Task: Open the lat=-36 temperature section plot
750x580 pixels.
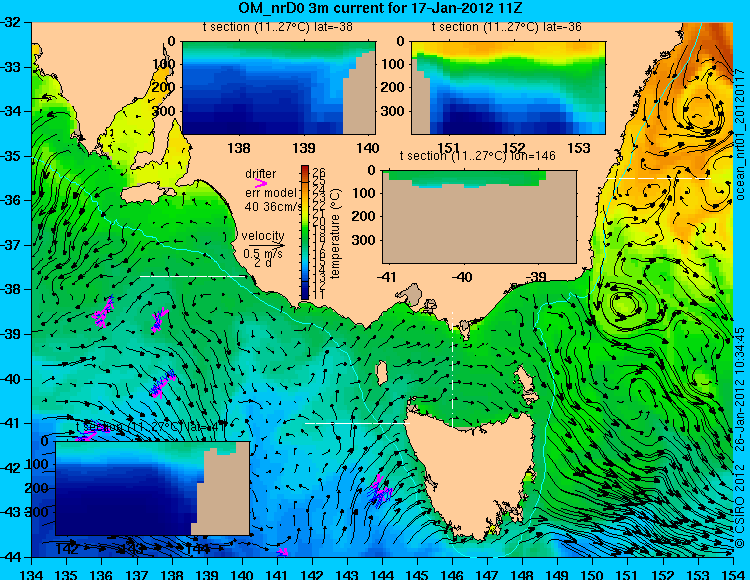Action: tap(508, 88)
